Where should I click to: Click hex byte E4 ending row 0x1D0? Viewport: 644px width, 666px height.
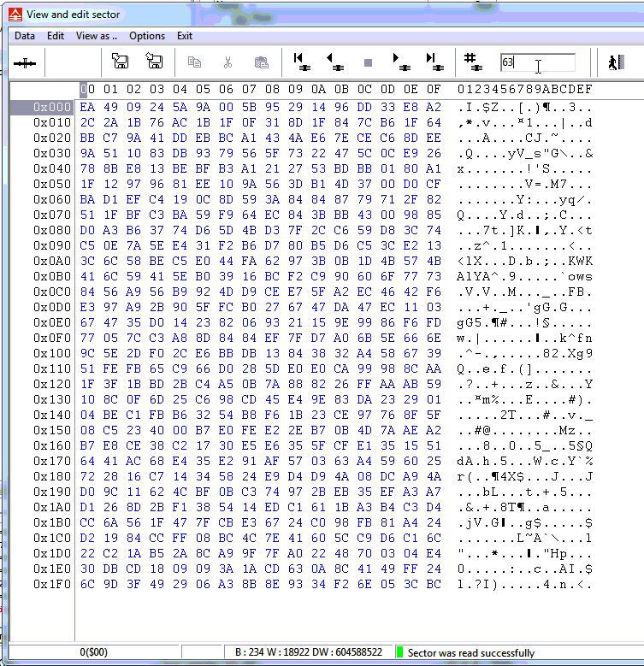pyautogui.click(x=434, y=553)
